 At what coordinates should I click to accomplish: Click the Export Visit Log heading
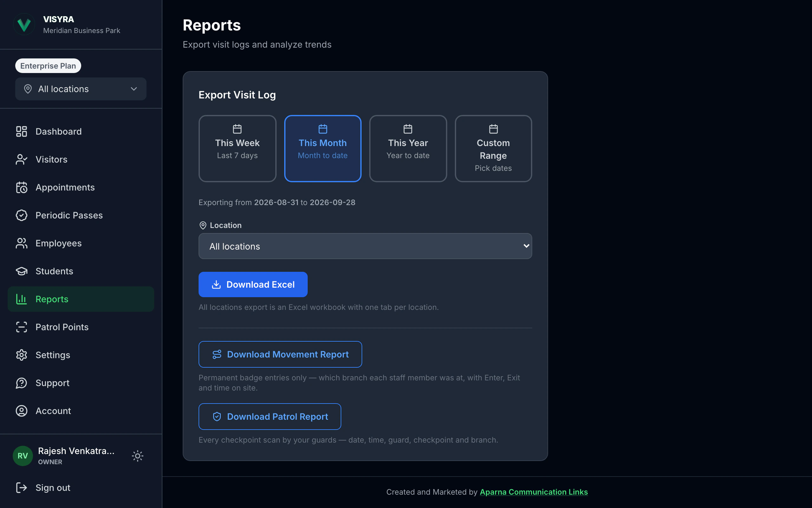click(237, 95)
